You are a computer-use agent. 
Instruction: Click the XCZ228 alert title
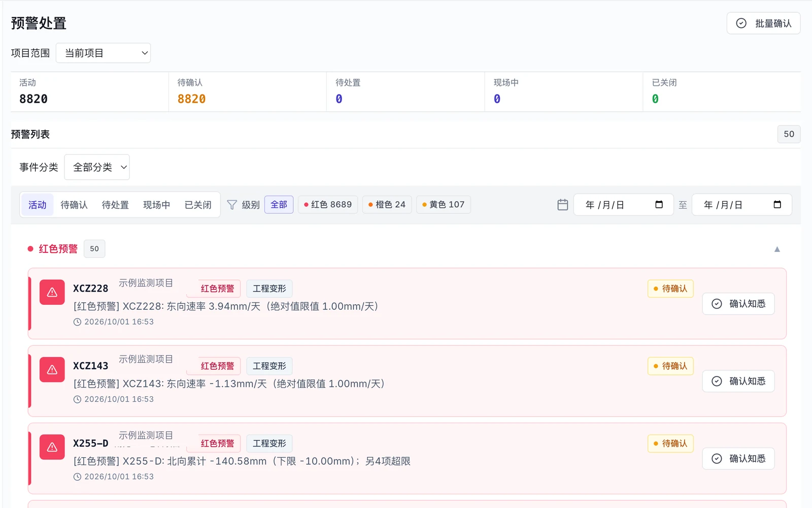coord(91,289)
